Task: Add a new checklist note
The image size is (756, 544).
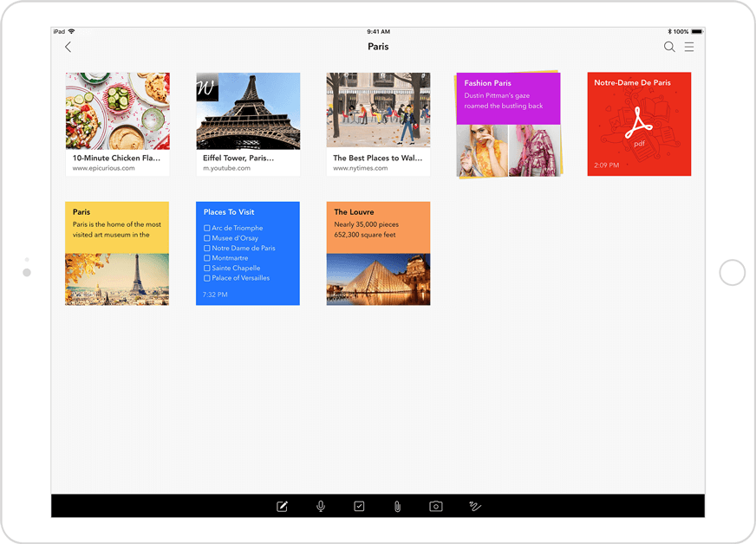Action: [x=359, y=506]
